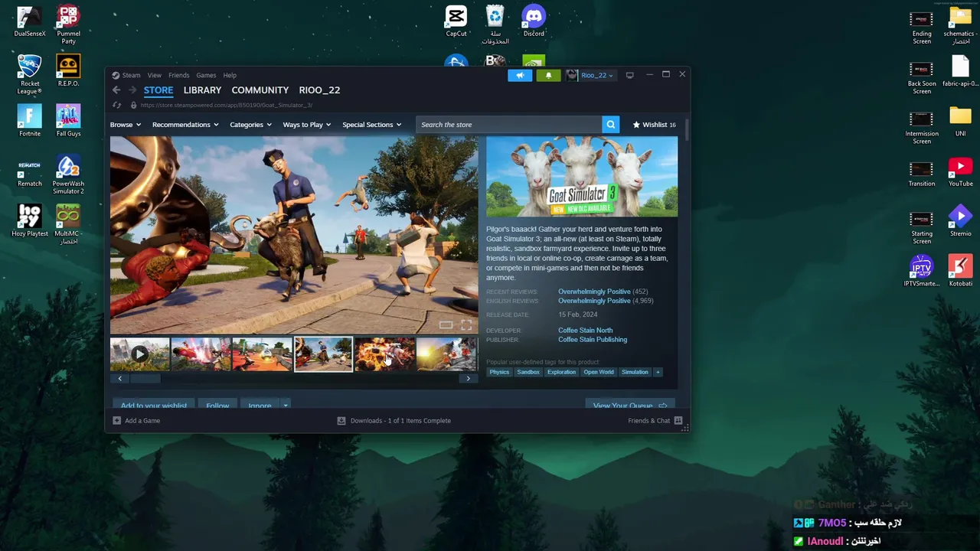This screenshot has height=551, width=980.
Task: Click the Big Picture monitor icon
Action: (x=629, y=75)
